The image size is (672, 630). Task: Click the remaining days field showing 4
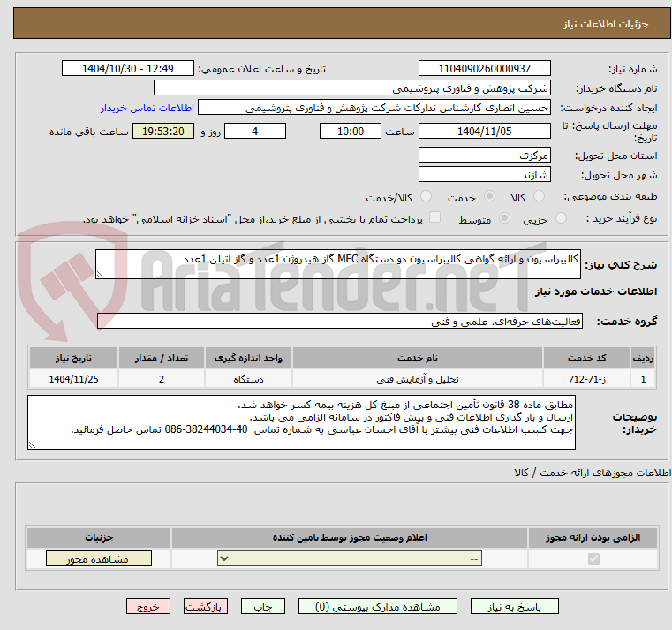point(255,132)
